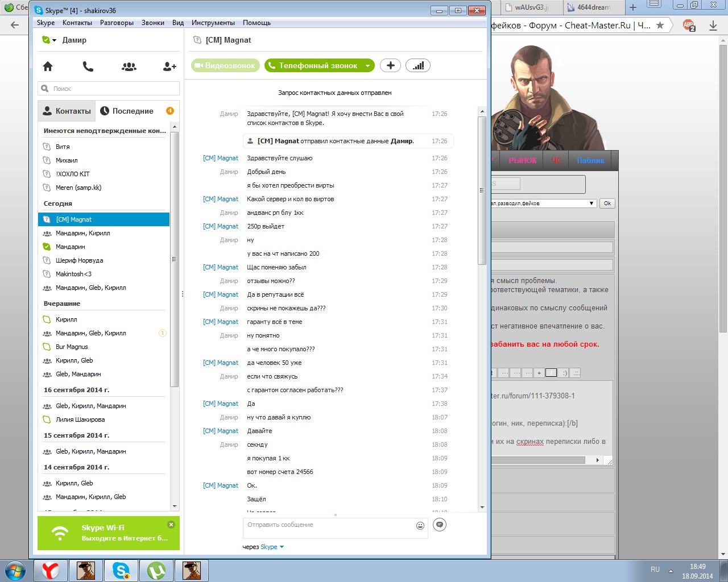Open the Skype menu
This screenshot has height=582, width=728.
[46, 23]
